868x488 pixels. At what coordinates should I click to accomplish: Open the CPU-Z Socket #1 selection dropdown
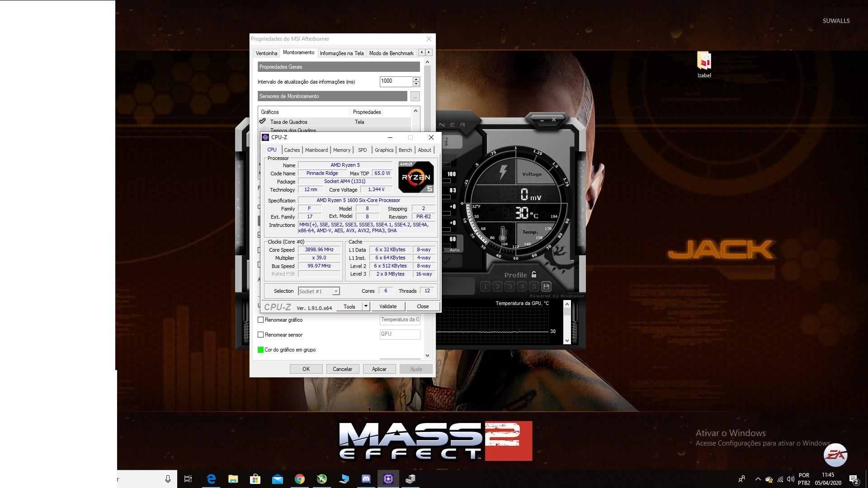[x=319, y=291]
